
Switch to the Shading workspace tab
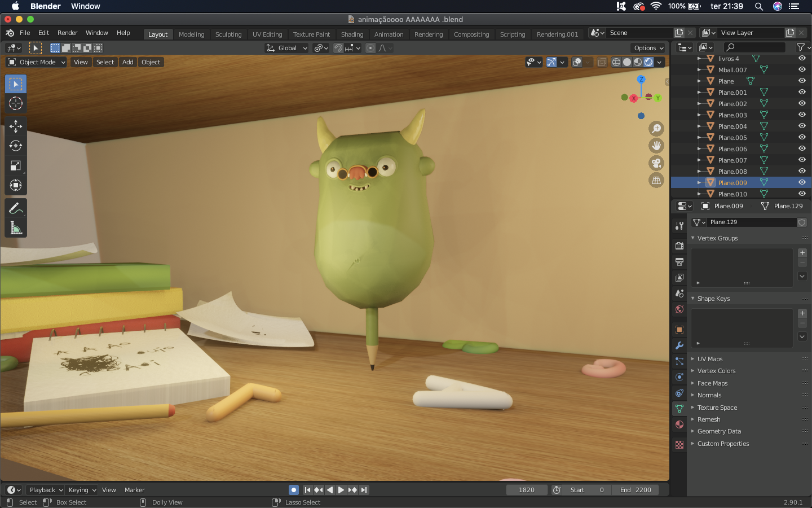click(352, 34)
